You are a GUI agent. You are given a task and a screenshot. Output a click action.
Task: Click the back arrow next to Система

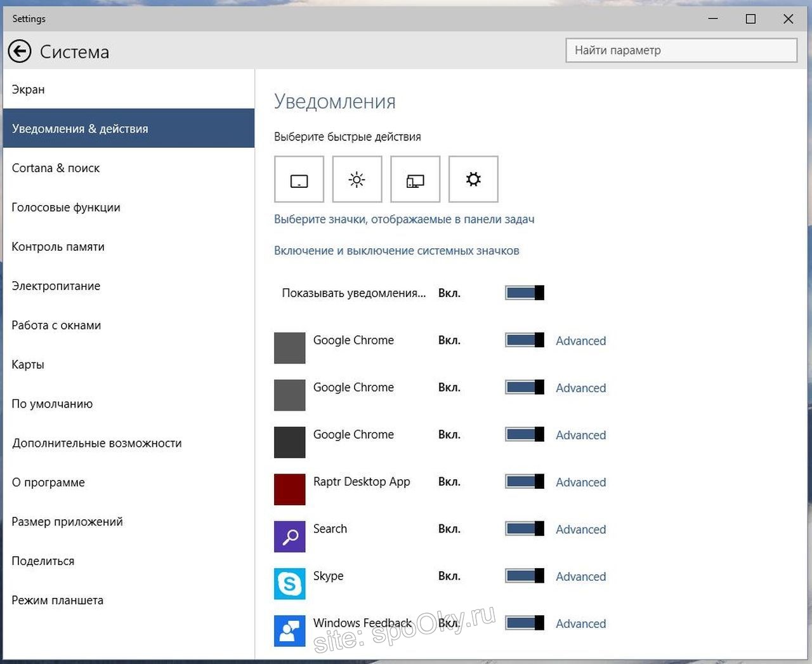20,51
